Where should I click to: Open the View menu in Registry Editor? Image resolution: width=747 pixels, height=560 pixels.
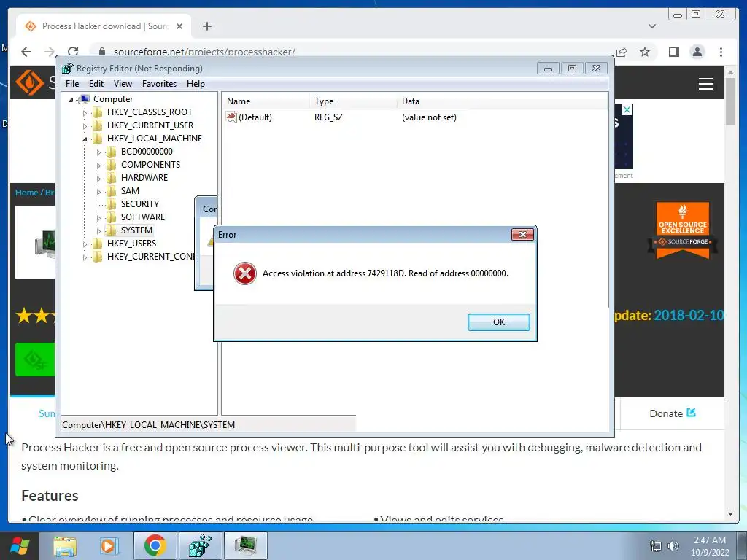(123, 84)
